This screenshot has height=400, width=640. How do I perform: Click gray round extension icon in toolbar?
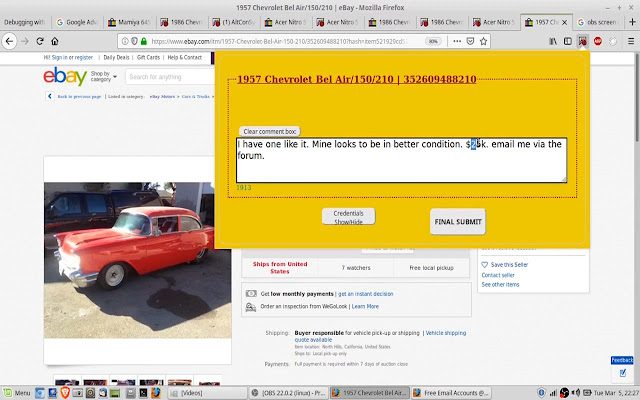(613, 41)
